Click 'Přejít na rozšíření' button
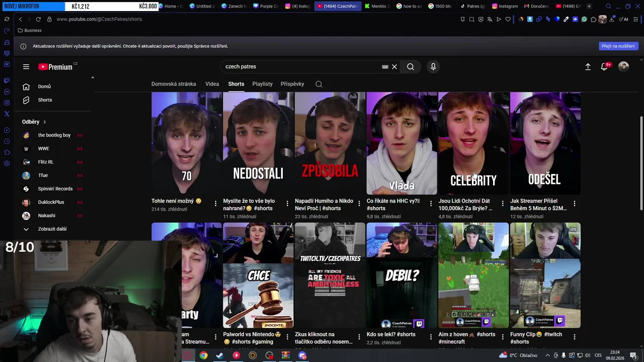 (x=618, y=46)
